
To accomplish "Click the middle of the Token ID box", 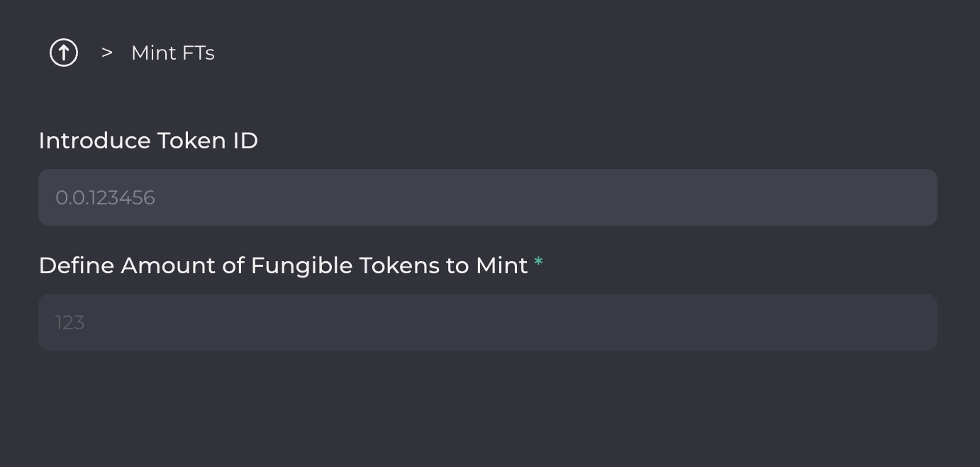I will point(487,197).
